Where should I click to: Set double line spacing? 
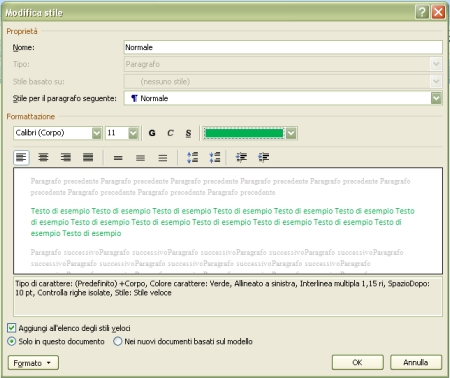pos(163,158)
